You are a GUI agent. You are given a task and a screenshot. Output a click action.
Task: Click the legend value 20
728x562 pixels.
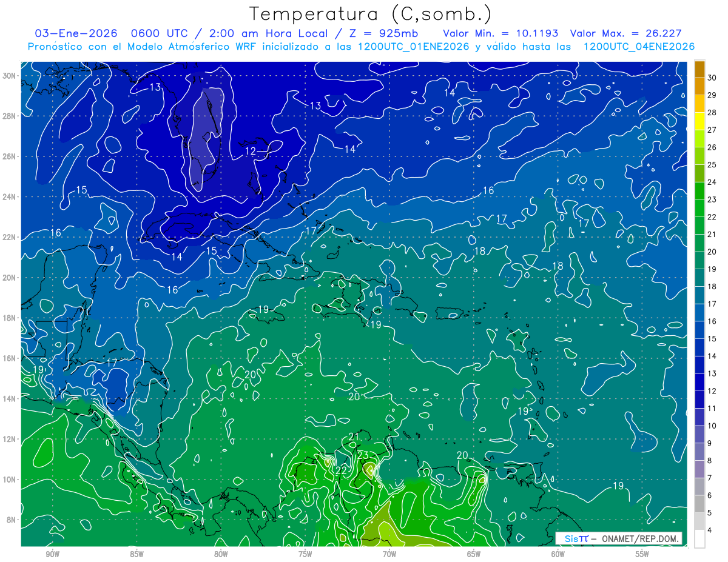pyautogui.click(x=712, y=252)
